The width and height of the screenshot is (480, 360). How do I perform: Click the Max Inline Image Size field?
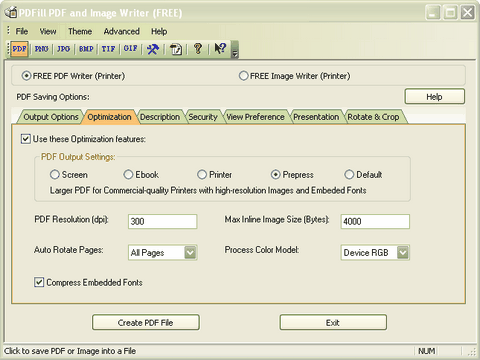[x=375, y=221]
